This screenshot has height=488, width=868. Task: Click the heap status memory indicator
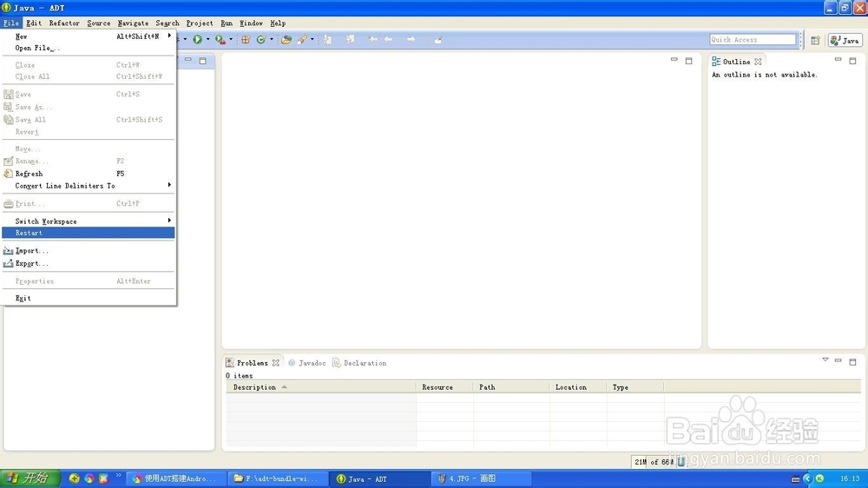(x=654, y=461)
